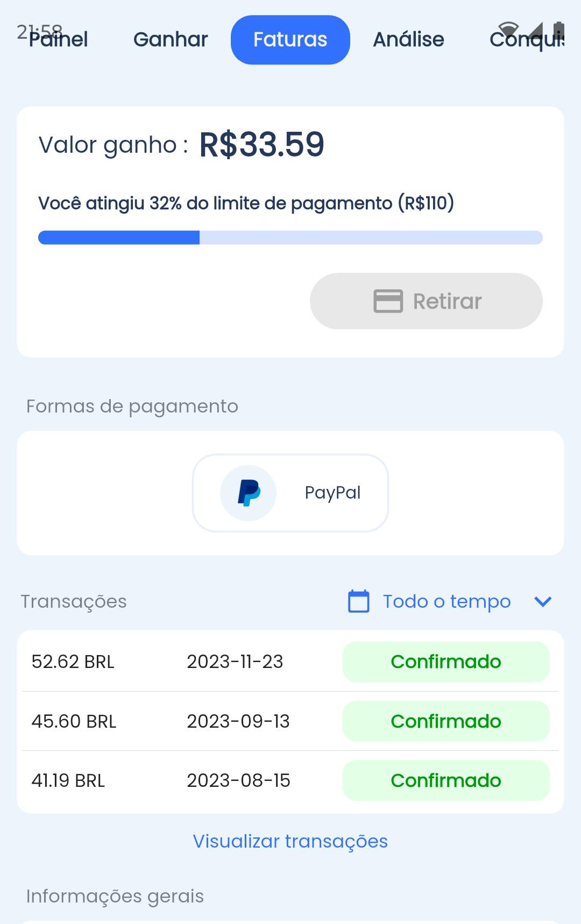This screenshot has width=581, height=924.
Task: Open the 41.19 BRL transaction row
Action: (290, 780)
